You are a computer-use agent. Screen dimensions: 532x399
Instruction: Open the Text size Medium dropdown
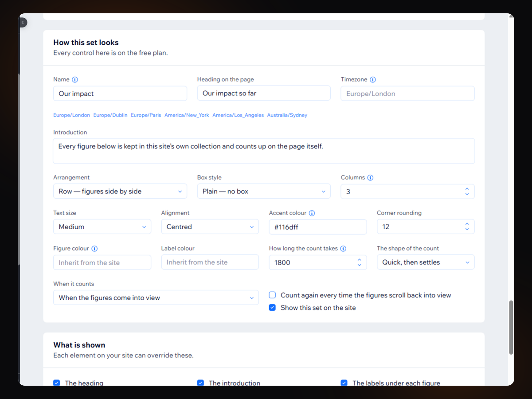pyautogui.click(x=102, y=227)
